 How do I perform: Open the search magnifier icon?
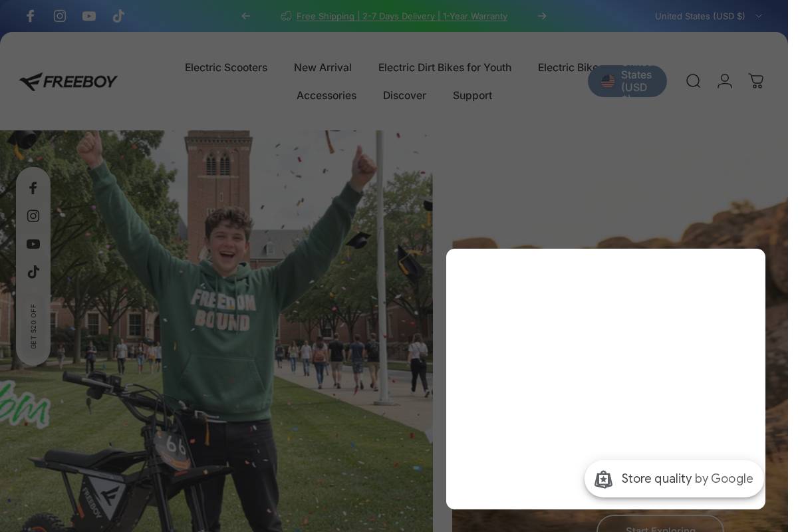click(x=694, y=81)
